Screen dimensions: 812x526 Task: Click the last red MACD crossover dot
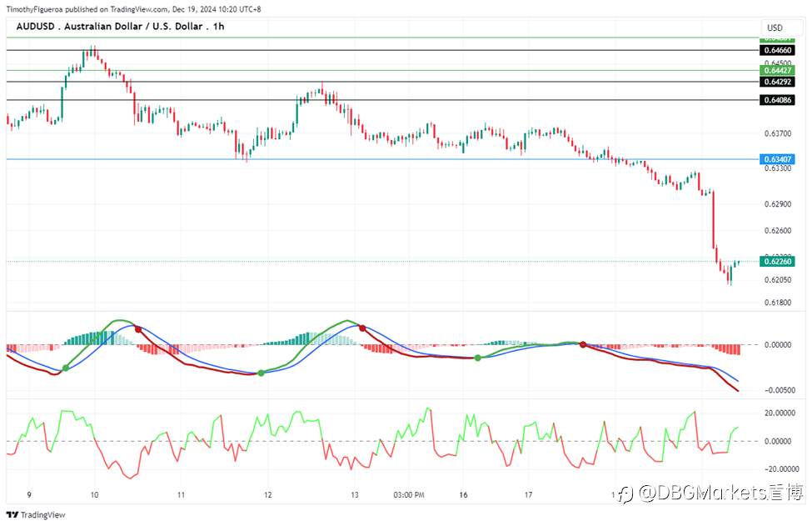click(583, 344)
